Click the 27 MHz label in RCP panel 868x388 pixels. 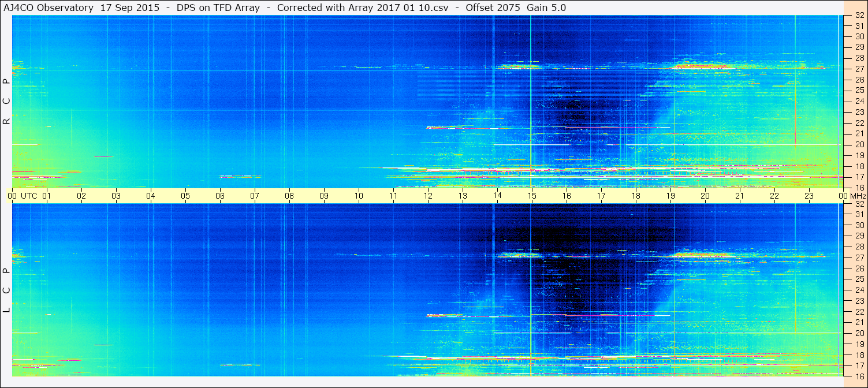[x=859, y=69]
